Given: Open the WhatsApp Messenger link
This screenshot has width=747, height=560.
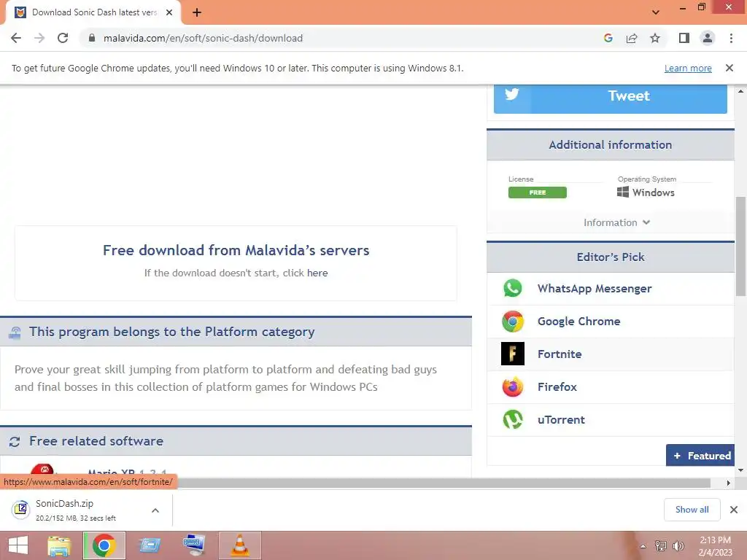Looking at the screenshot, I should 594,289.
